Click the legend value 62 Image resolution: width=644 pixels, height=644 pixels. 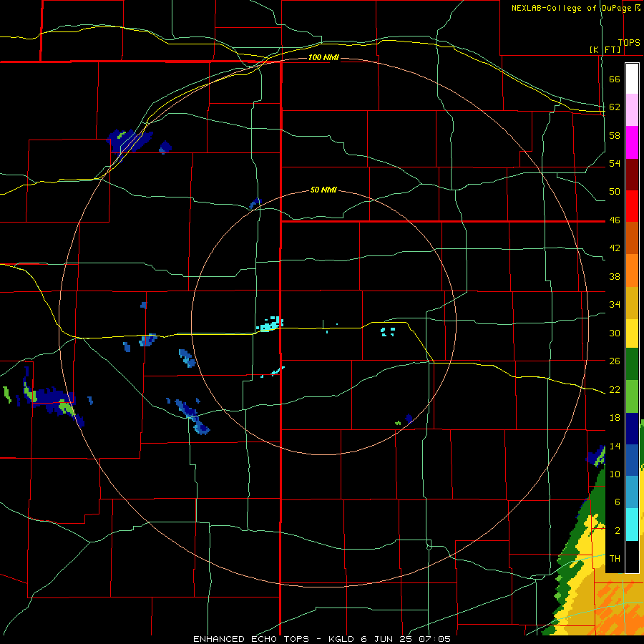point(615,107)
